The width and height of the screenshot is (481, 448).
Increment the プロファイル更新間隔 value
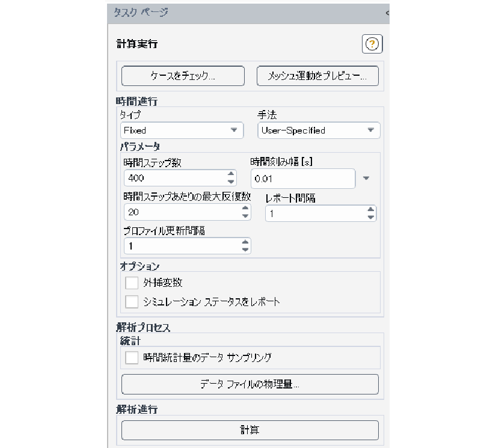(245, 242)
